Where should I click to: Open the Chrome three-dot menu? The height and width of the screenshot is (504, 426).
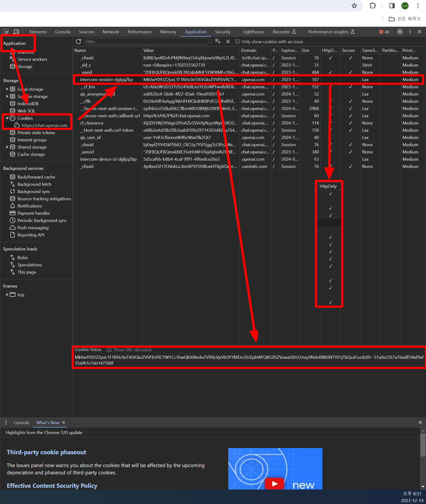point(418,6)
